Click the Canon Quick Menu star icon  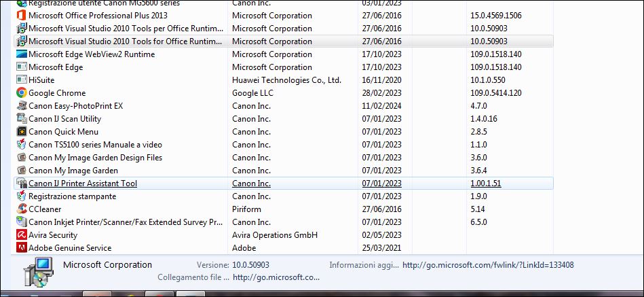point(21,132)
